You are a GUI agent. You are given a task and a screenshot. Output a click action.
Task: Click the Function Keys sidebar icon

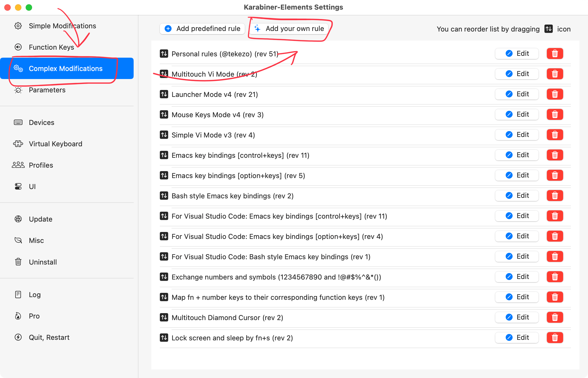coord(18,47)
